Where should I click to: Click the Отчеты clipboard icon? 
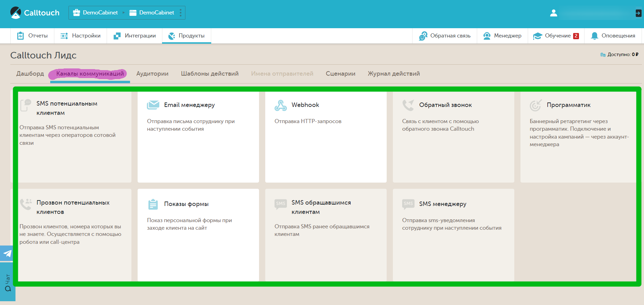click(x=21, y=35)
